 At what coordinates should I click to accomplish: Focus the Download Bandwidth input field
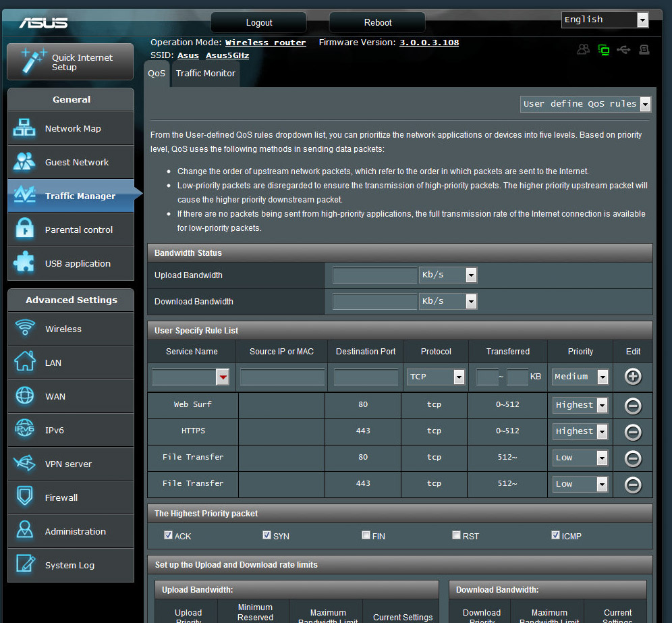pos(374,302)
